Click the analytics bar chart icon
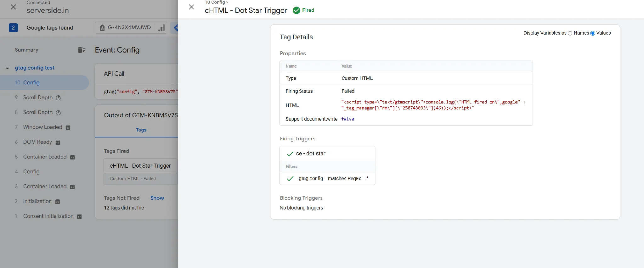The image size is (644, 268). pyautogui.click(x=161, y=28)
